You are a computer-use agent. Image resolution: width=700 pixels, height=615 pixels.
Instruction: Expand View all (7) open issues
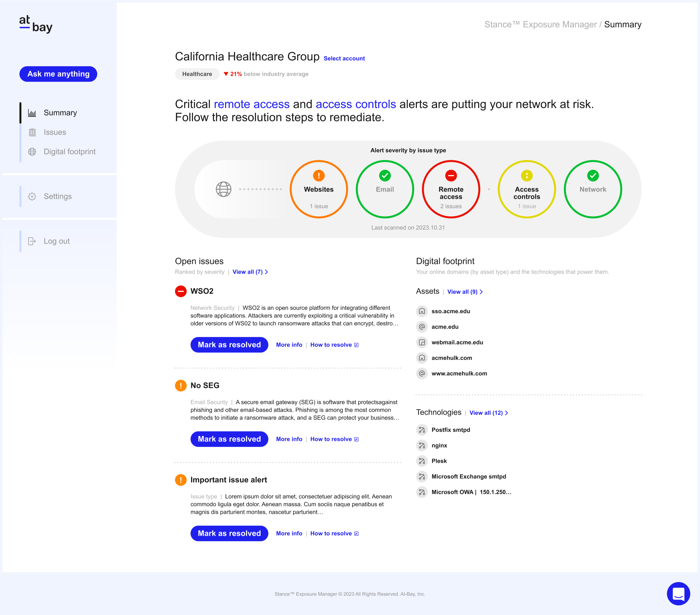(x=250, y=272)
